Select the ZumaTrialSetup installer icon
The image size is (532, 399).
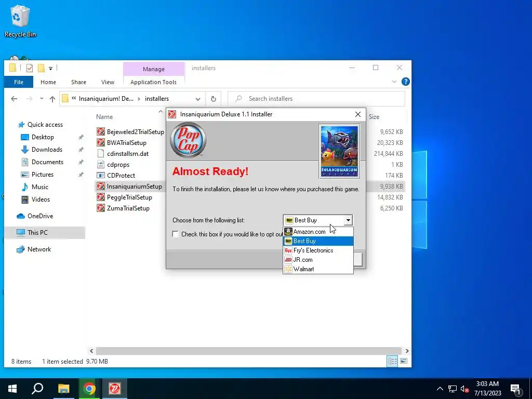(x=100, y=208)
